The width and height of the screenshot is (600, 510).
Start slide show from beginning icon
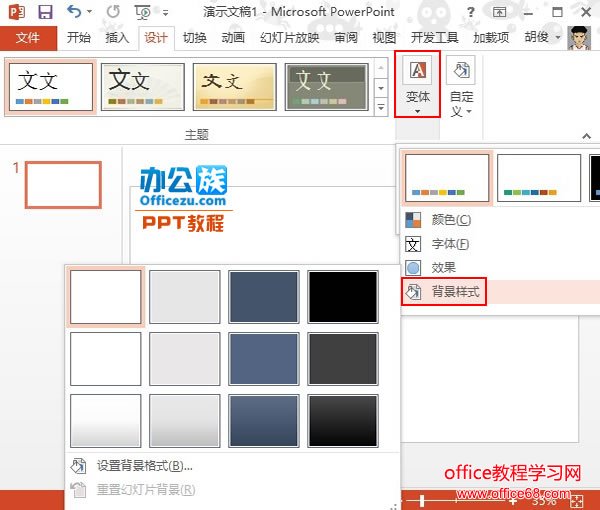[x=143, y=12]
